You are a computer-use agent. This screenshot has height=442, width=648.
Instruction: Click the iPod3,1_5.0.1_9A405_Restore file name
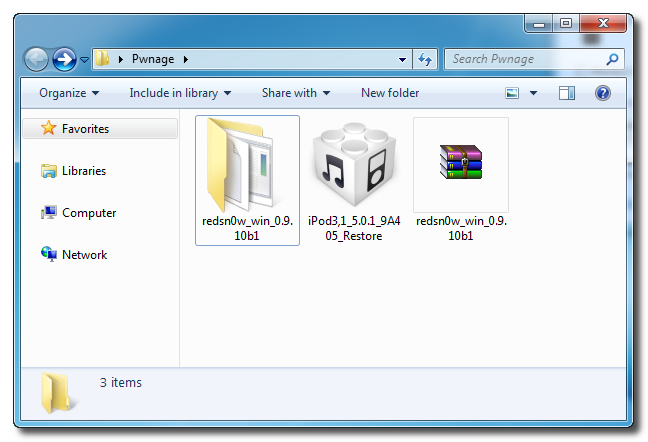click(354, 228)
